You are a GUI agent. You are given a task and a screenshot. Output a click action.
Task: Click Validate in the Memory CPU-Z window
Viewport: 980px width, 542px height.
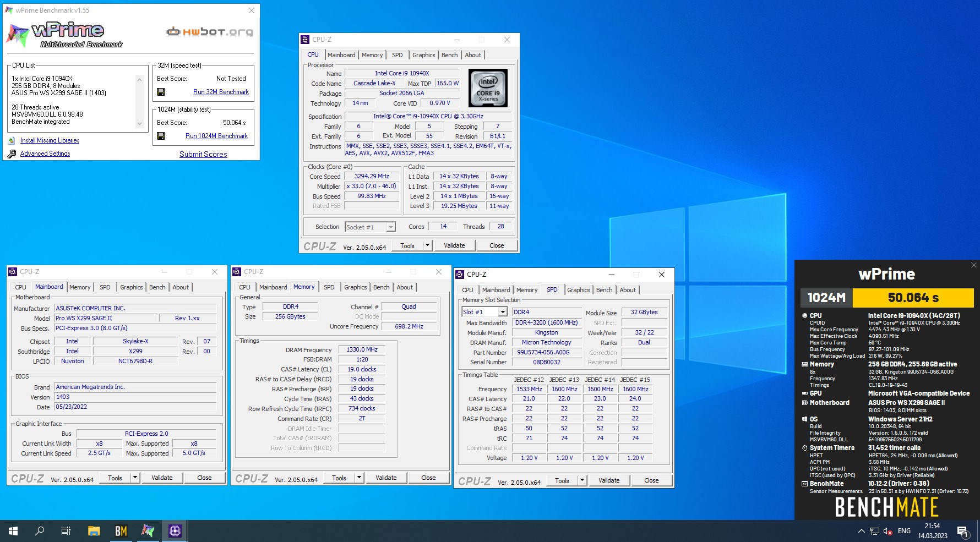click(x=386, y=478)
